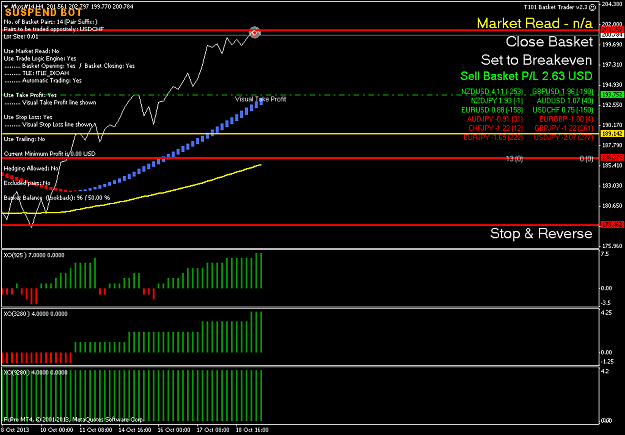Click the white 200.784 current price tag

coord(612,35)
